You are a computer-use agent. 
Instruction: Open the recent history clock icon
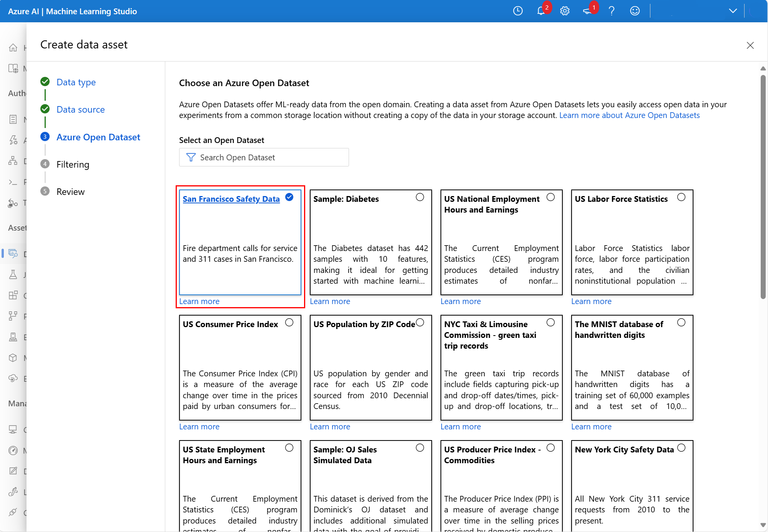coord(518,11)
